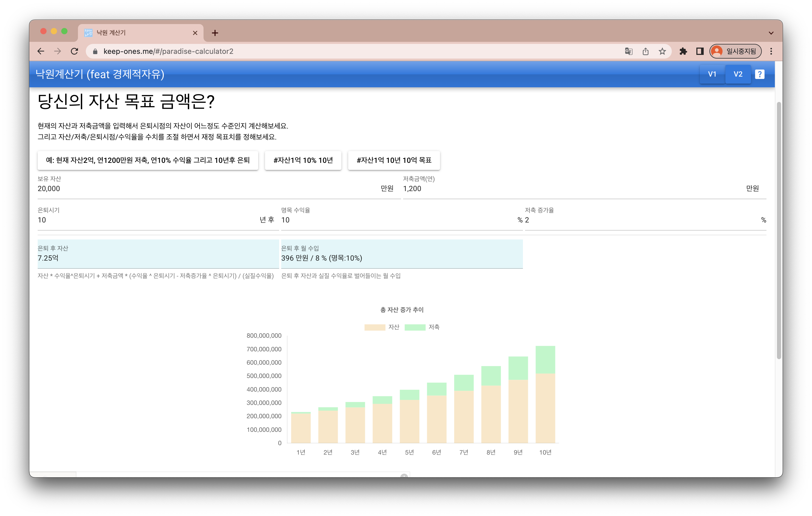Toggle the browser side panel icon
This screenshot has width=812, height=516.
tap(700, 51)
